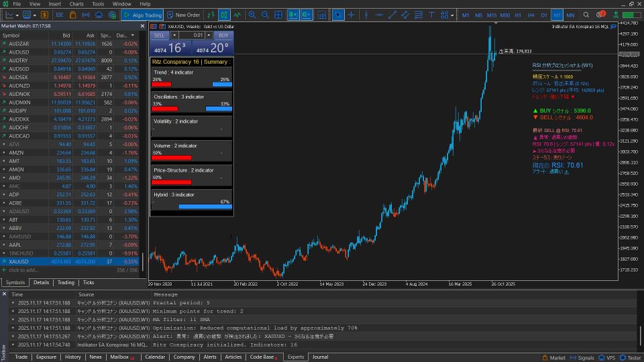Zoom out on the chart

click(x=265, y=15)
